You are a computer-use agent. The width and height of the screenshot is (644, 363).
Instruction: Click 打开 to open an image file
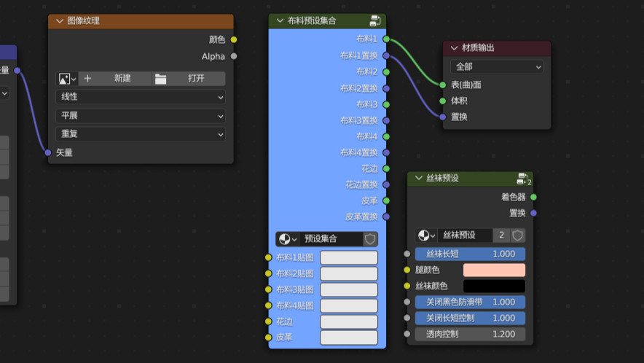(189, 79)
